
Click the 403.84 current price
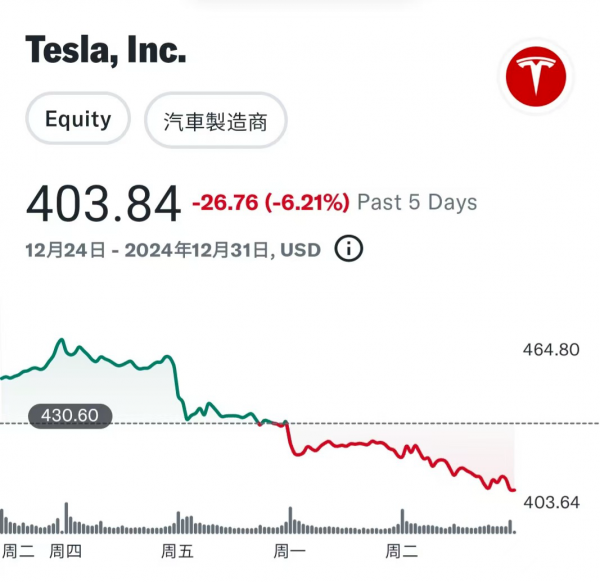(x=103, y=203)
